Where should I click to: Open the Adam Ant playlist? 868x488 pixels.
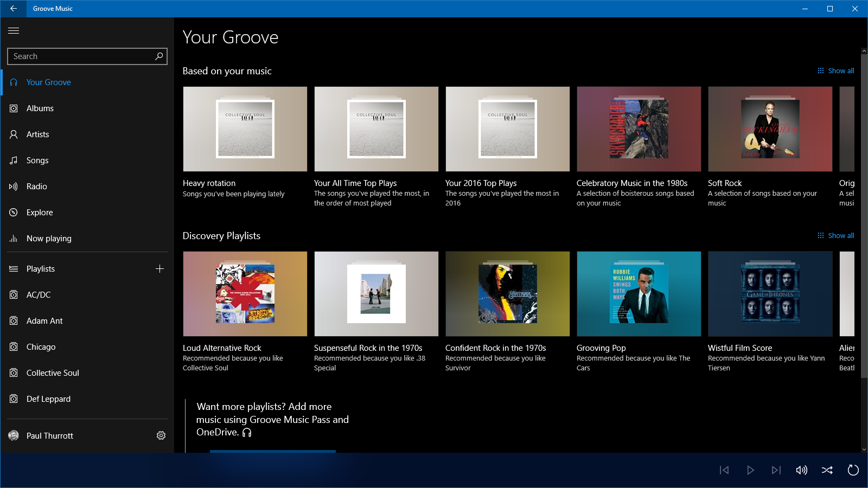[87, 321]
